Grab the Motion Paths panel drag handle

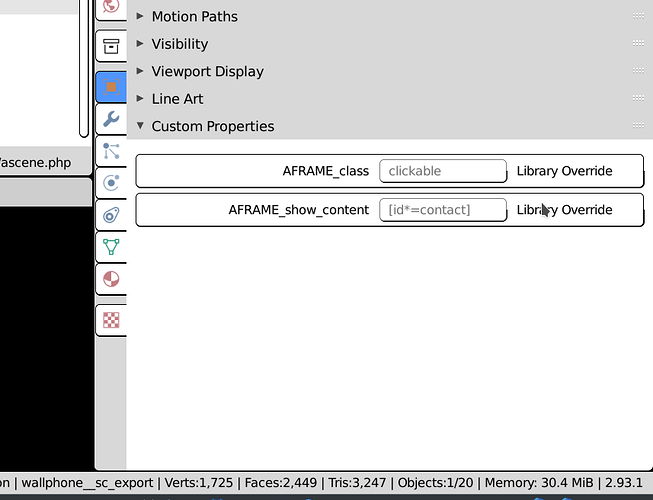(638, 16)
